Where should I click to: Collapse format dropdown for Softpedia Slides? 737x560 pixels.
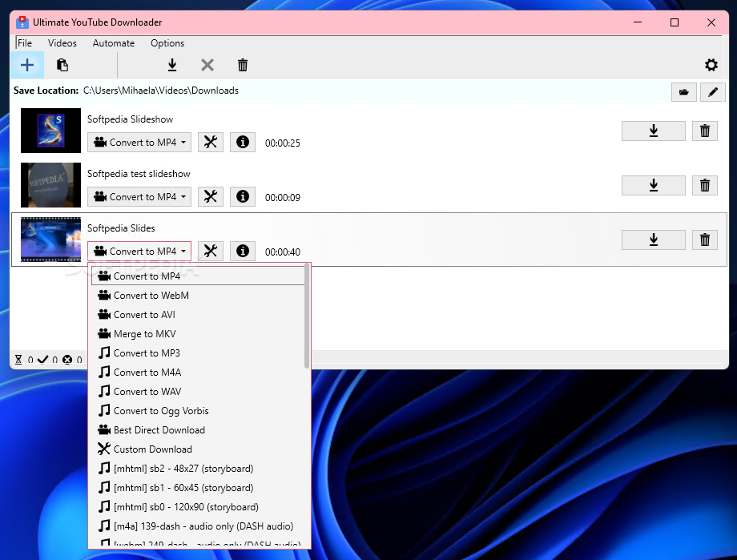pos(139,251)
